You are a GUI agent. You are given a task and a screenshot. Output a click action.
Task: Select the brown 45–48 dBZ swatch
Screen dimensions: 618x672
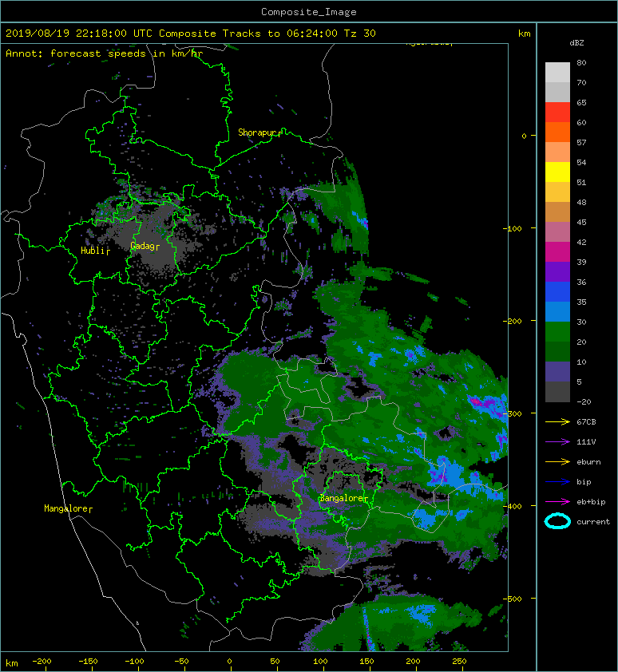(557, 211)
